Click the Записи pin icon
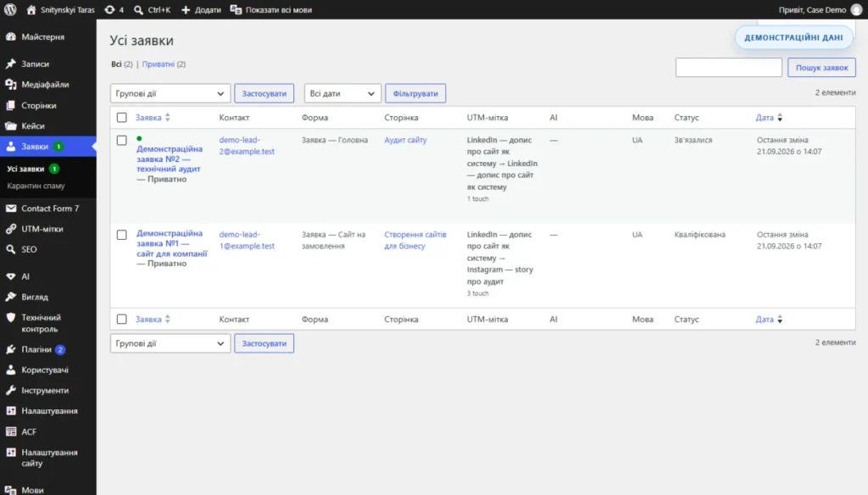Image resolution: width=868 pixels, height=495 pixels. (x=10, y=64)
